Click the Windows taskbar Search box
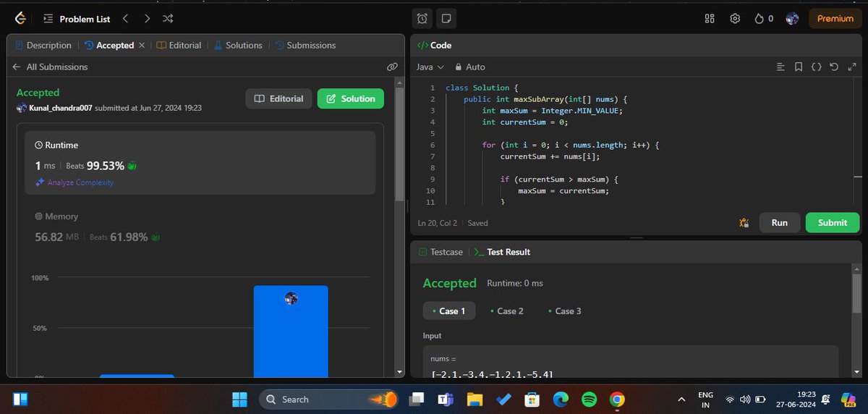 pos(329,400)
